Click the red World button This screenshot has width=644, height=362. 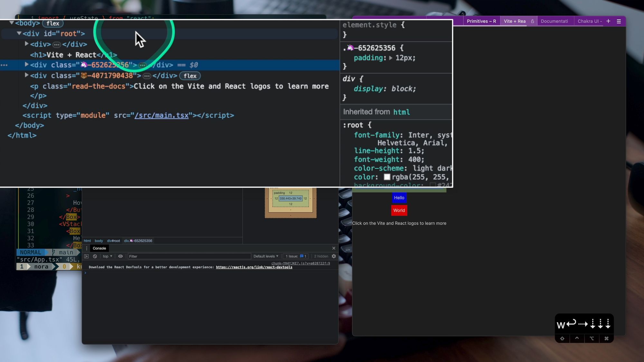pos(399,210)
